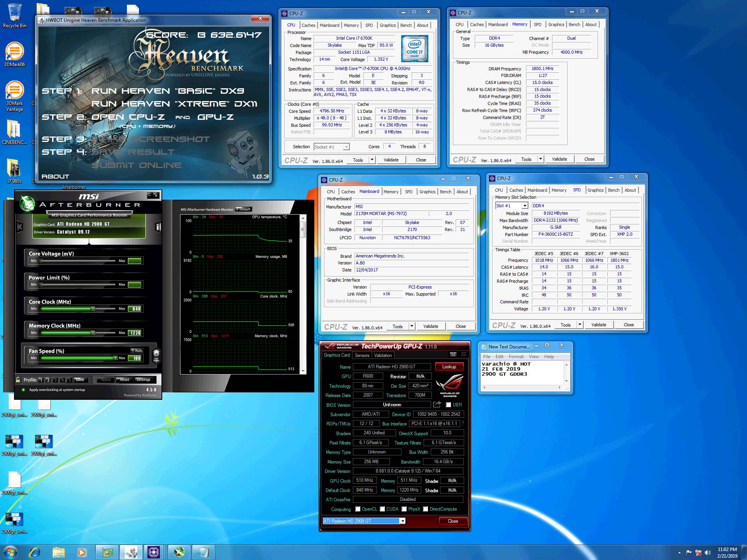
Task: Launch Internet Explorer from the taskbar
Action: pos(35,552)
